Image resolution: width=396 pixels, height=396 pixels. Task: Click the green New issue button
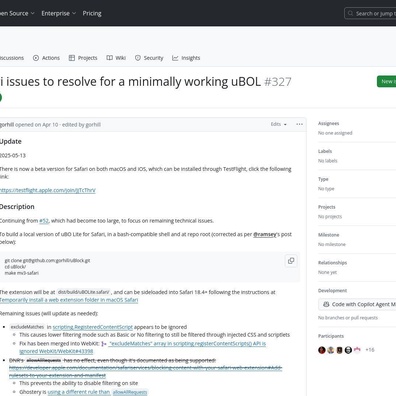tap(387, 81)
